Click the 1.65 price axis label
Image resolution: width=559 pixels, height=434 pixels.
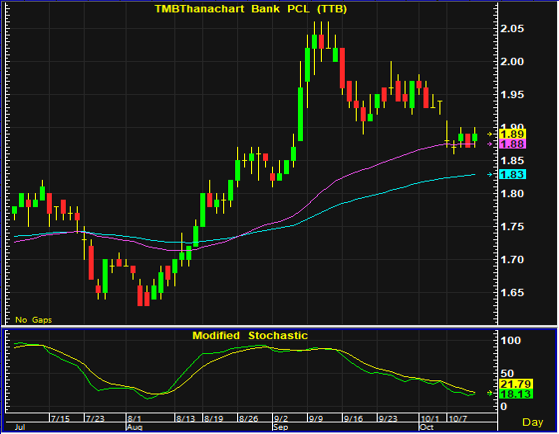pos(512,293)
